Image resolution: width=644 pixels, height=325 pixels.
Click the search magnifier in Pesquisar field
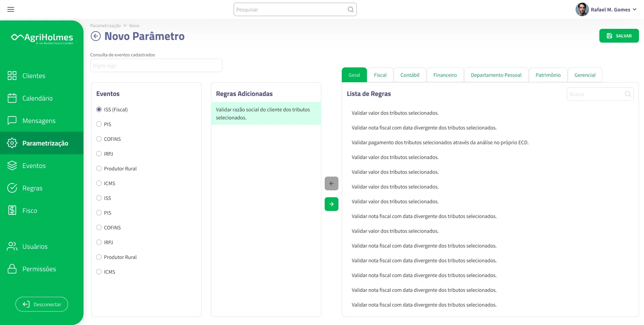[x=351, y=9]
